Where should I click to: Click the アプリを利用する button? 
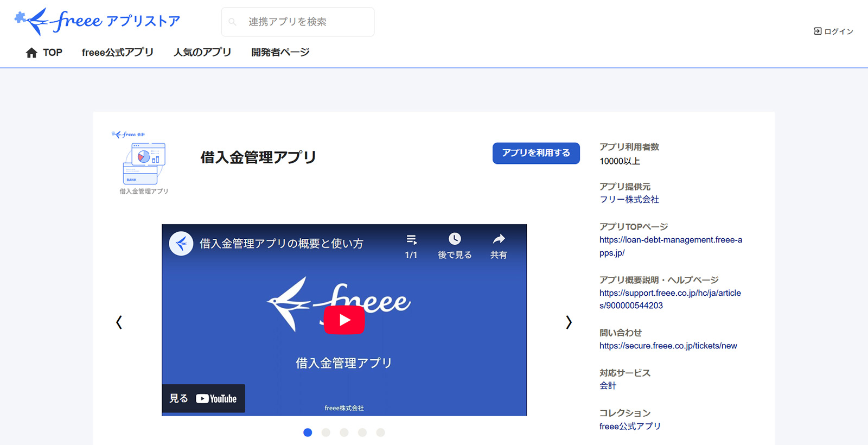(x=536, y=153)
